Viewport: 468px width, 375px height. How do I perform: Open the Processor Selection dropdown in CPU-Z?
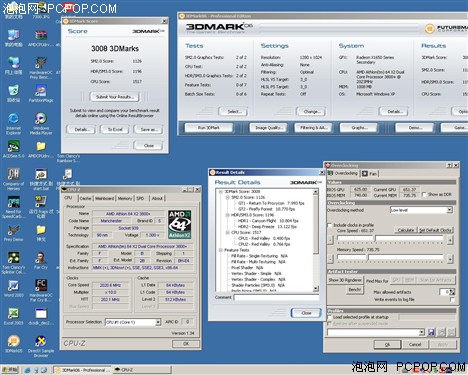[x=158, y=322]
